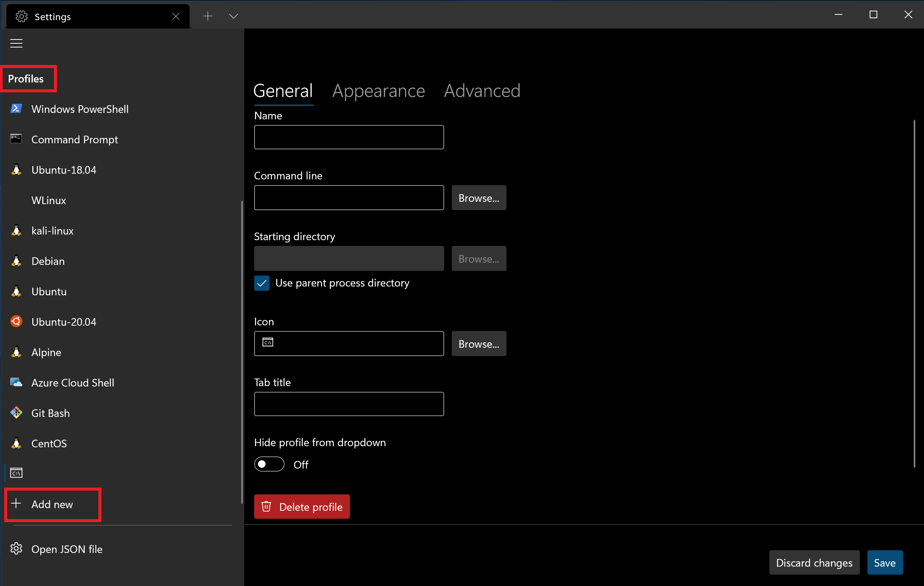Select kali-linux profile
This screenshot has height=586, width=924.
(x=52, y=230)
